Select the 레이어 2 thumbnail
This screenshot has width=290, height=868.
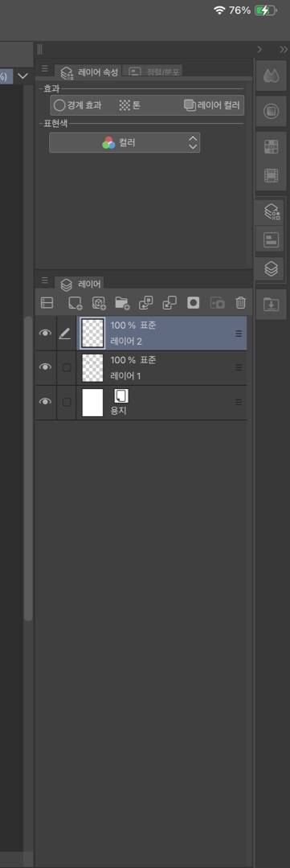(92, 334)
